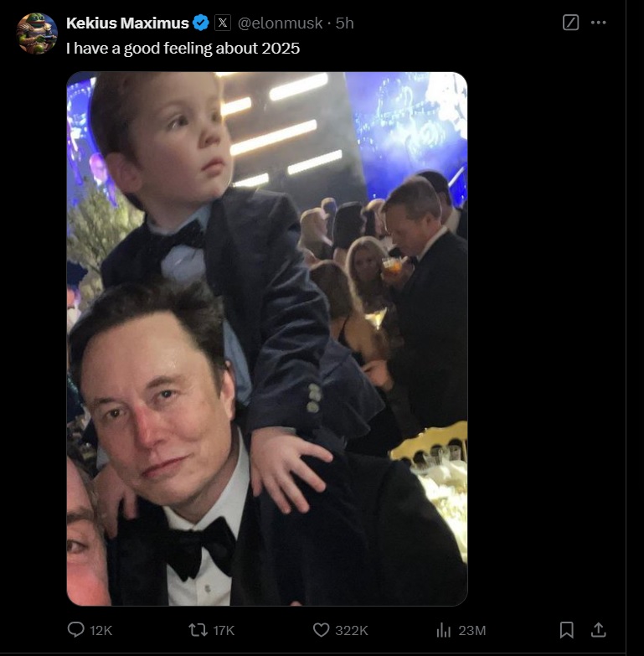Repost this tweet using the arrows icon

[198, 630]
